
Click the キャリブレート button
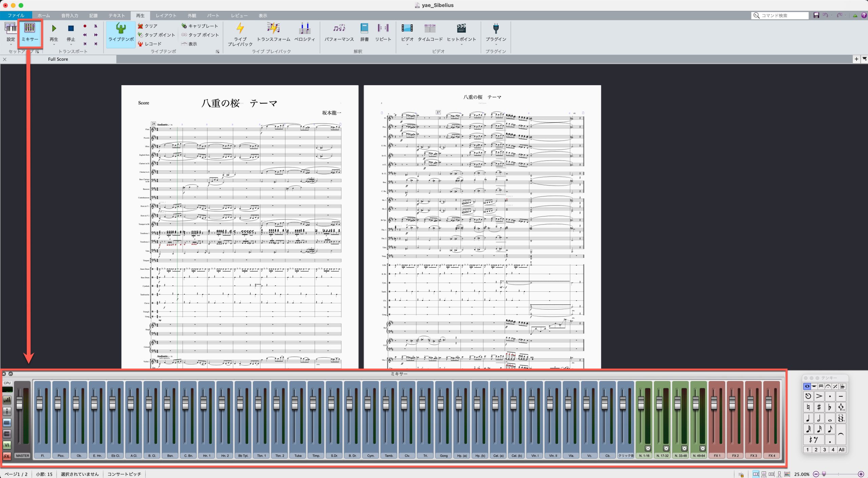200,26
